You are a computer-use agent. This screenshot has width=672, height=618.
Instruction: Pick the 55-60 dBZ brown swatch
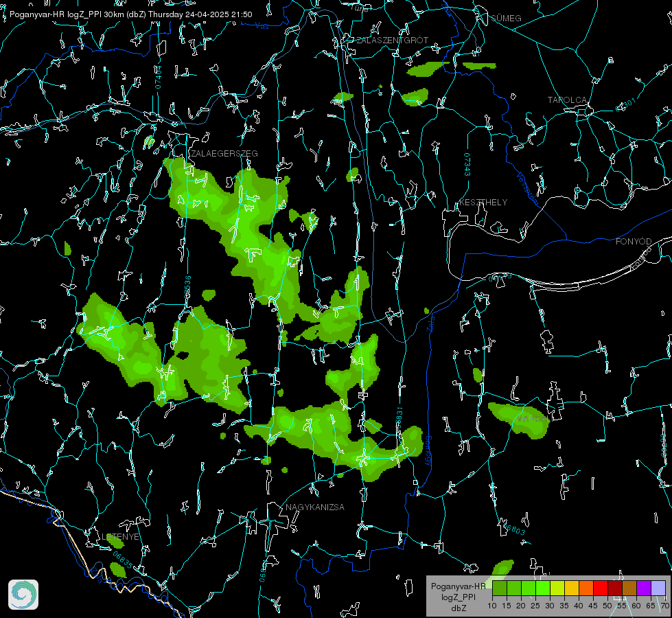pyautogui.click(x=629, y=588)
